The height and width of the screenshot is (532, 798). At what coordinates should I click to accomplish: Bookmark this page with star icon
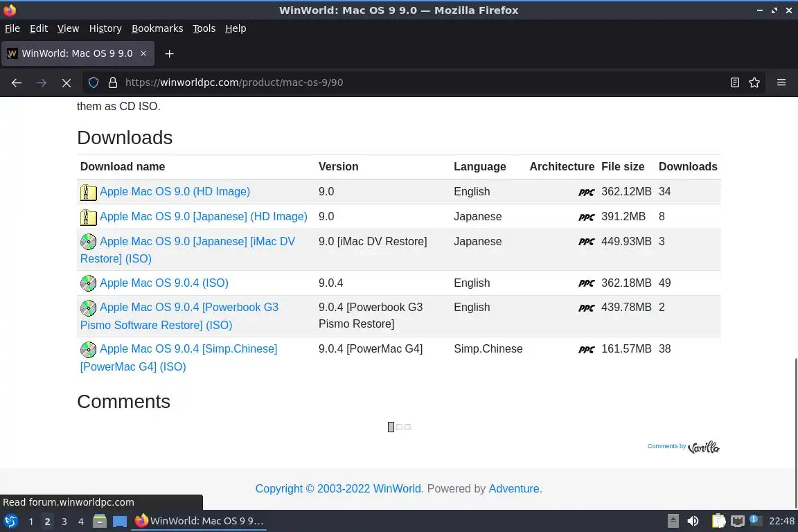click(754, 82)
